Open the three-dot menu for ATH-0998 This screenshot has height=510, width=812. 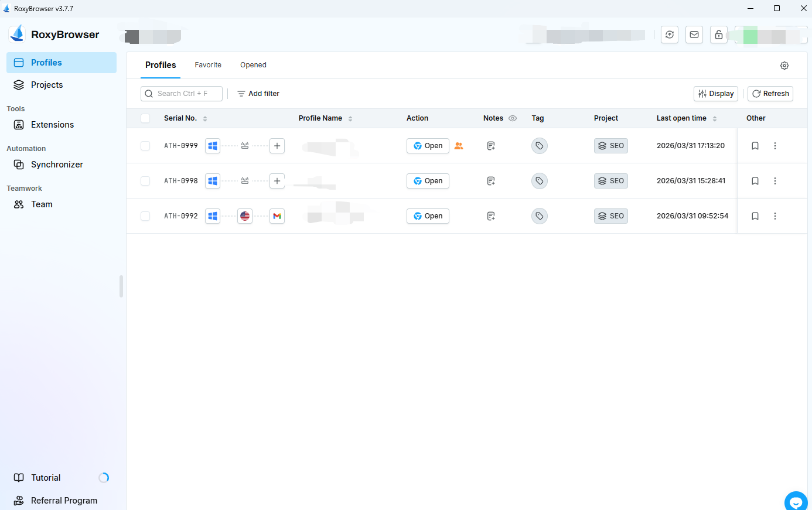point(775,181)
